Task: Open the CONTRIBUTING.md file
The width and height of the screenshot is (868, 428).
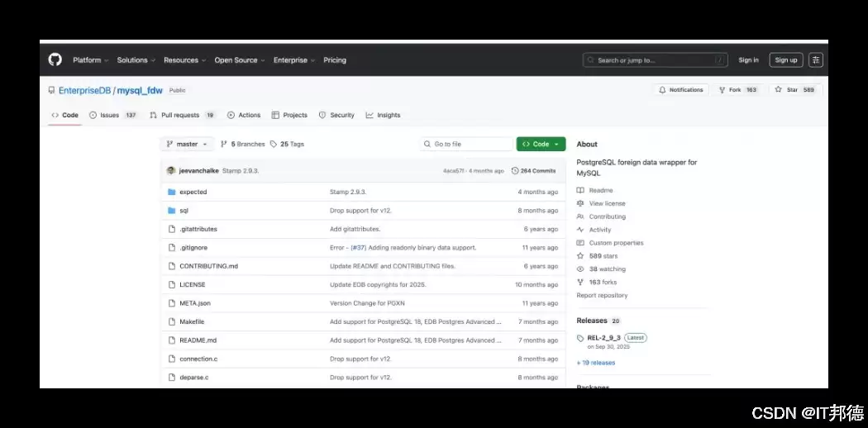Action: pos(208,266)
